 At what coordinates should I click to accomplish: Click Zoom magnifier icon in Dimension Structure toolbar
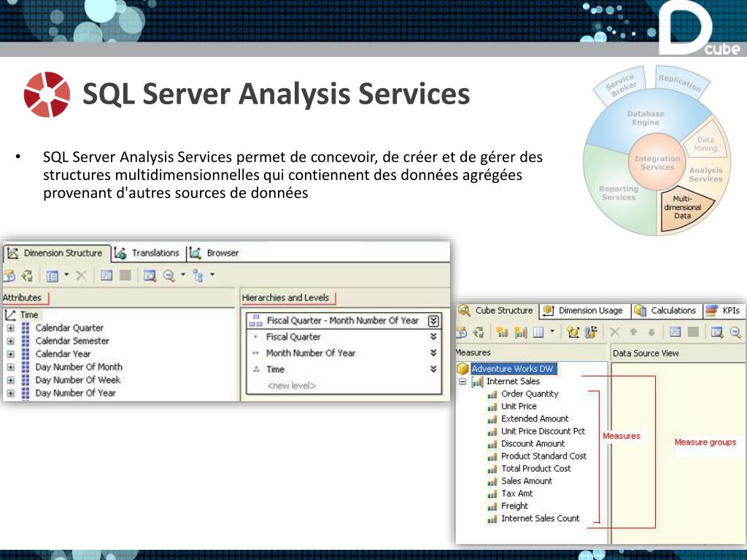click(x=169, y=276)
